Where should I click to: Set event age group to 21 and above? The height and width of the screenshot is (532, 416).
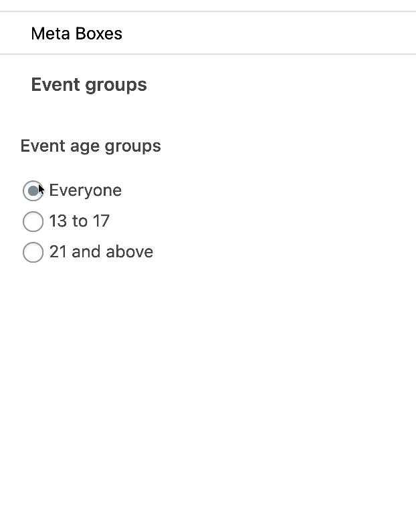point(33,253)
